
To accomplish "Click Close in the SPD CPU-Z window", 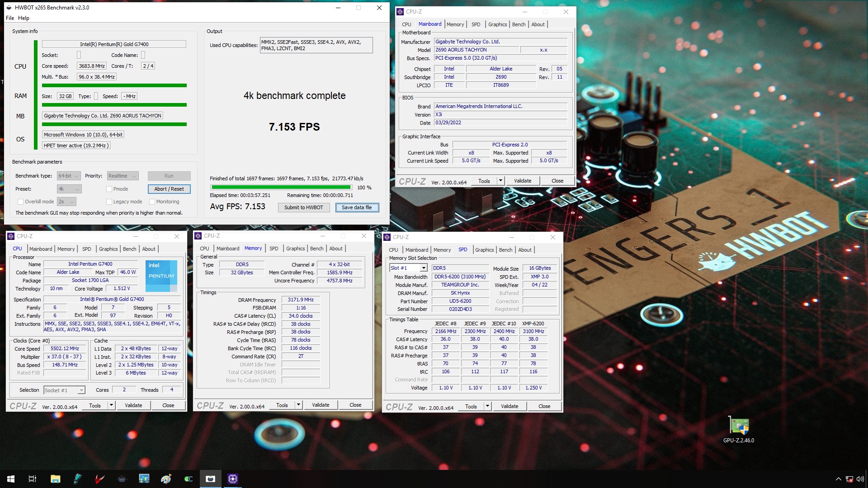I will 544,406.
